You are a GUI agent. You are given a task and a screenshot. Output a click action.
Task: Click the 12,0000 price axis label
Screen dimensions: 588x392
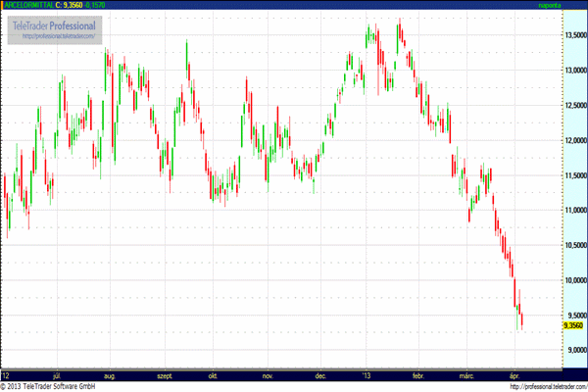576,139
